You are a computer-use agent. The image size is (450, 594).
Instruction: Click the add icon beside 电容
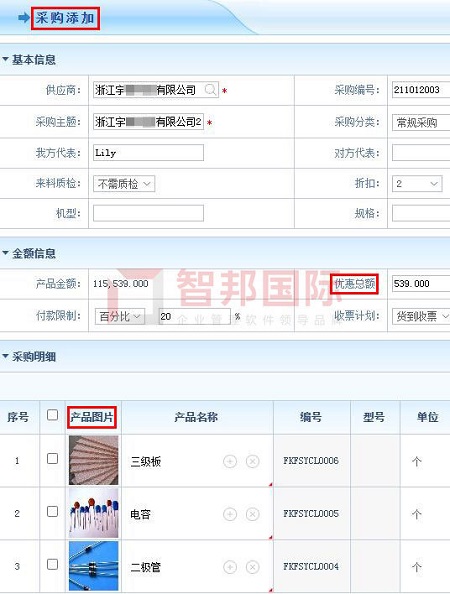pyautogui.click(x=230, y=514)
